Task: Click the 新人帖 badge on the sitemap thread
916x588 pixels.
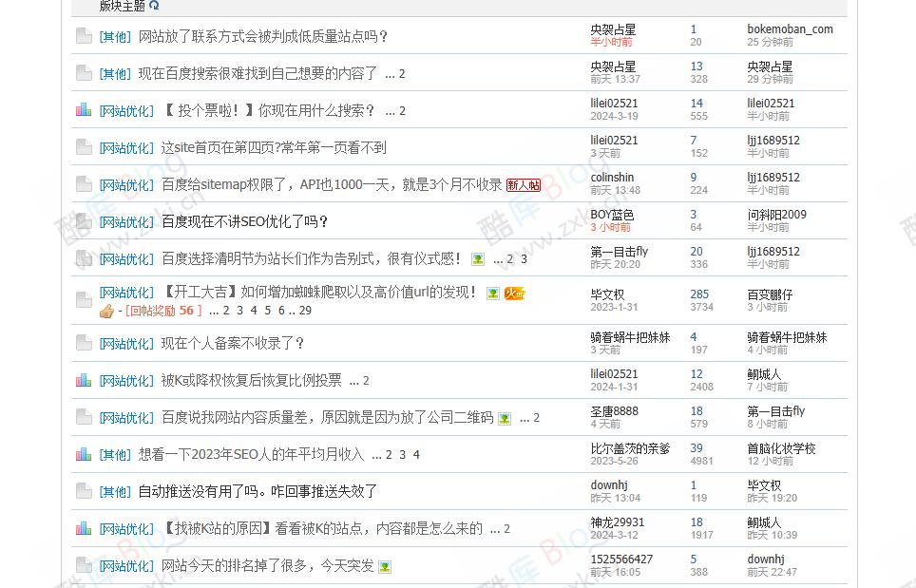Action: pyautogui.click(x=524, y=184)
